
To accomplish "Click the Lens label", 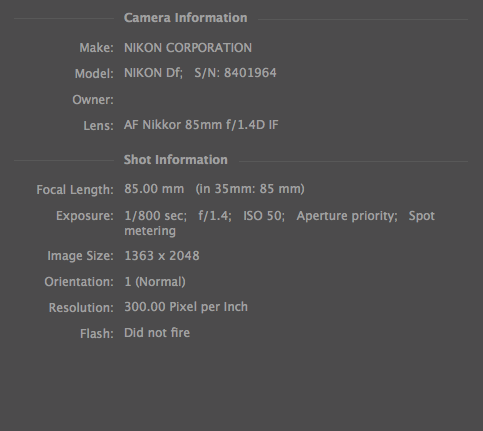I will coord(98,126).
